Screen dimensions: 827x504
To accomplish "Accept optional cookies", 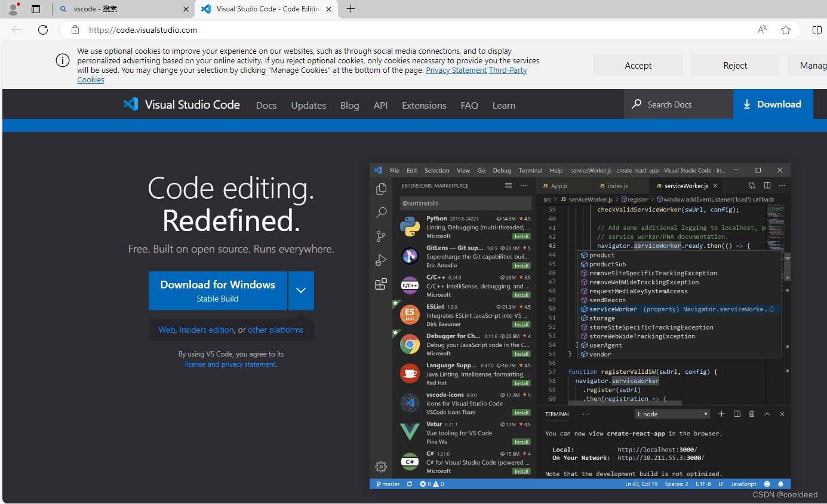I will pyautogui.click(x=638, y=66).
